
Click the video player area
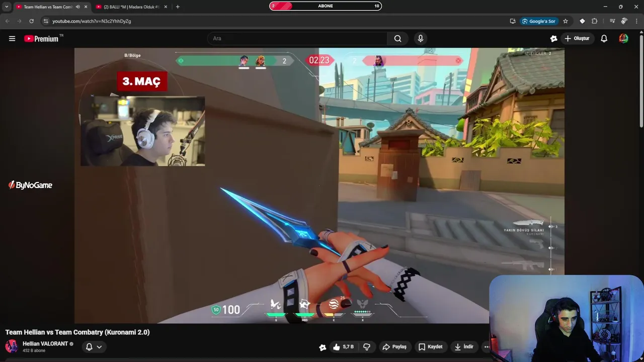(319, 186)
